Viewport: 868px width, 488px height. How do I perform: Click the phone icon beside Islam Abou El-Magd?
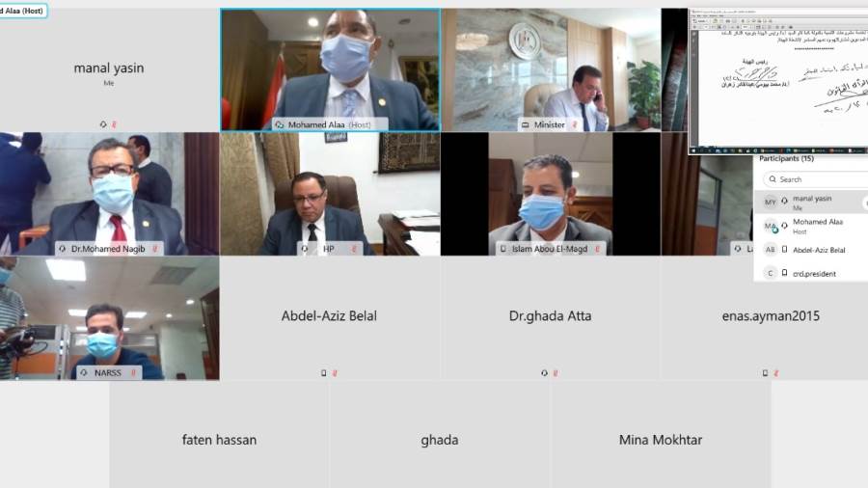pos(502,249)
